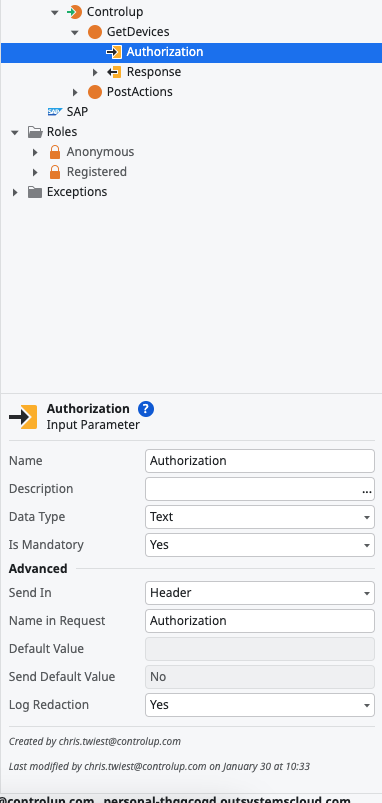Click the Exceptions folder icon
The image size is (382, 803).
tap(35, 192)
